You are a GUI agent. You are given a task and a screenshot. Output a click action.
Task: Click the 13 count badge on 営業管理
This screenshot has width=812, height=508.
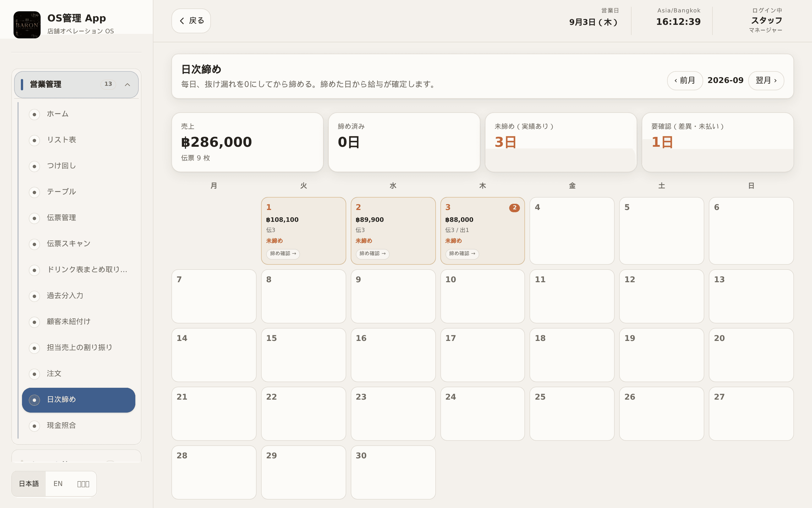[108, 84]
